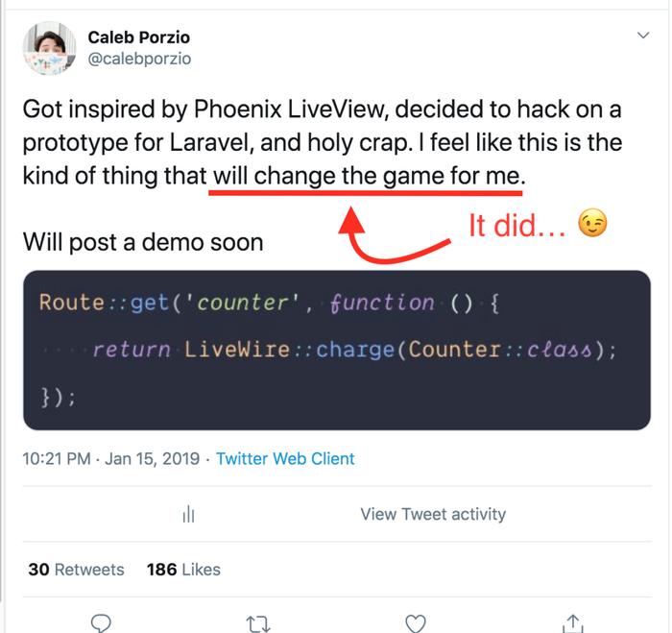Click the @calebporzio handle
This screenshot has width=672, height=633.
tap(139, 59)
